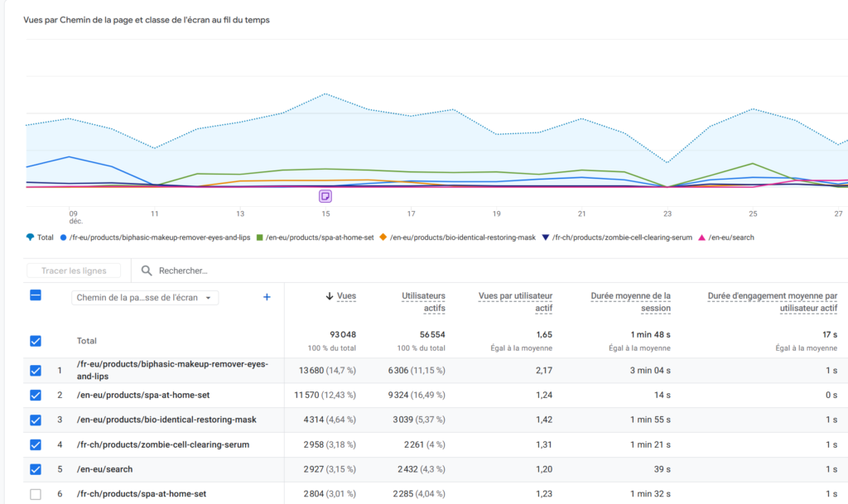The image size is (848, 504).
Task: Uncheck row 3 bio-identical-restoring-mask checkbox
Action: [35, 420]
